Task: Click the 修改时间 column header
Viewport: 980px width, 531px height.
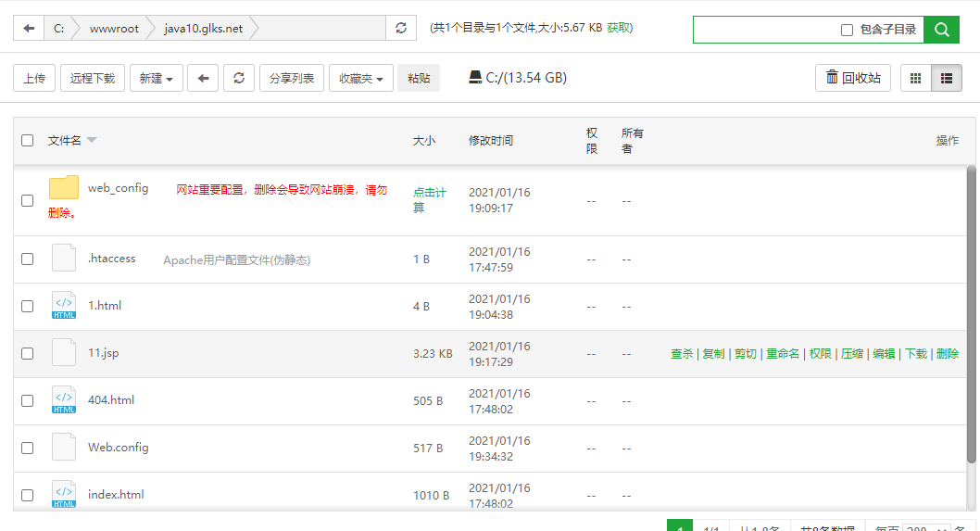Action: (491, 141)
